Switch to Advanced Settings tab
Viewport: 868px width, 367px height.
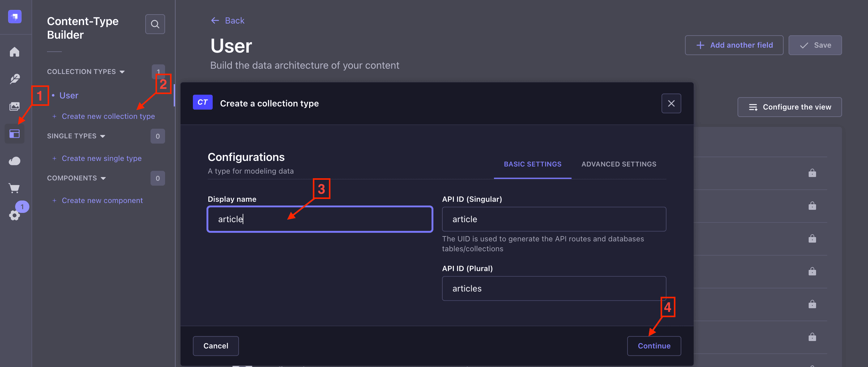tap(619, 164)
